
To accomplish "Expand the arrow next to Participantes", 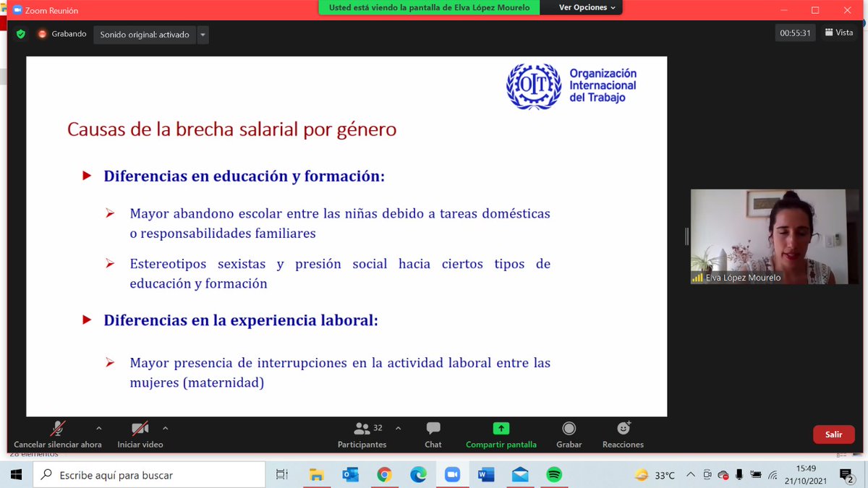I will 398,428.
